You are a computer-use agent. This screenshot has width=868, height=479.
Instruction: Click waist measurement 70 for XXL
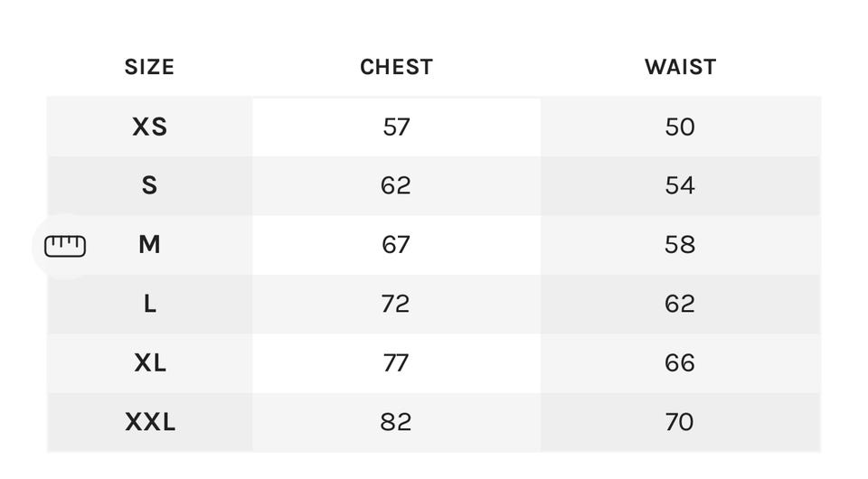point(680,421)
